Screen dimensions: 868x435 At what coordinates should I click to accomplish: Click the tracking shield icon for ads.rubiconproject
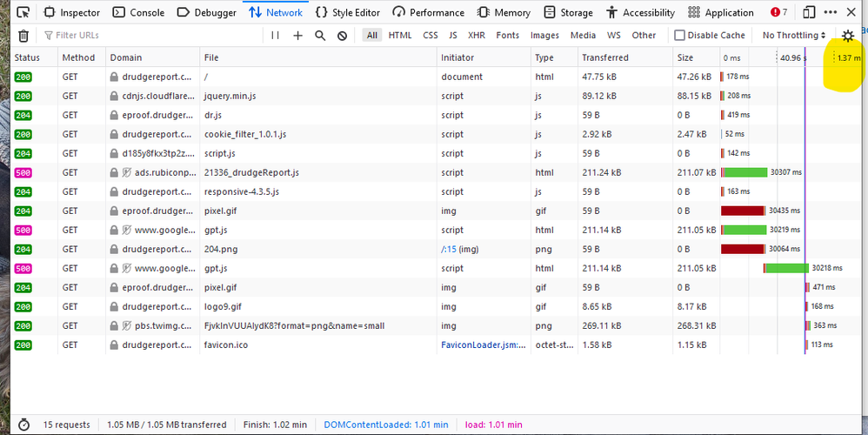(x=127, y=172)
